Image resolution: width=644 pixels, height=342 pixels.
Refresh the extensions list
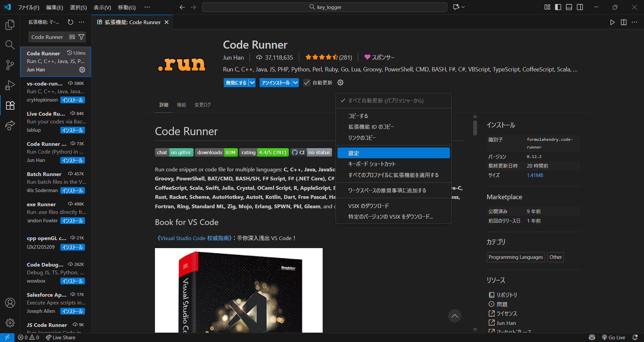click(70, 22)
